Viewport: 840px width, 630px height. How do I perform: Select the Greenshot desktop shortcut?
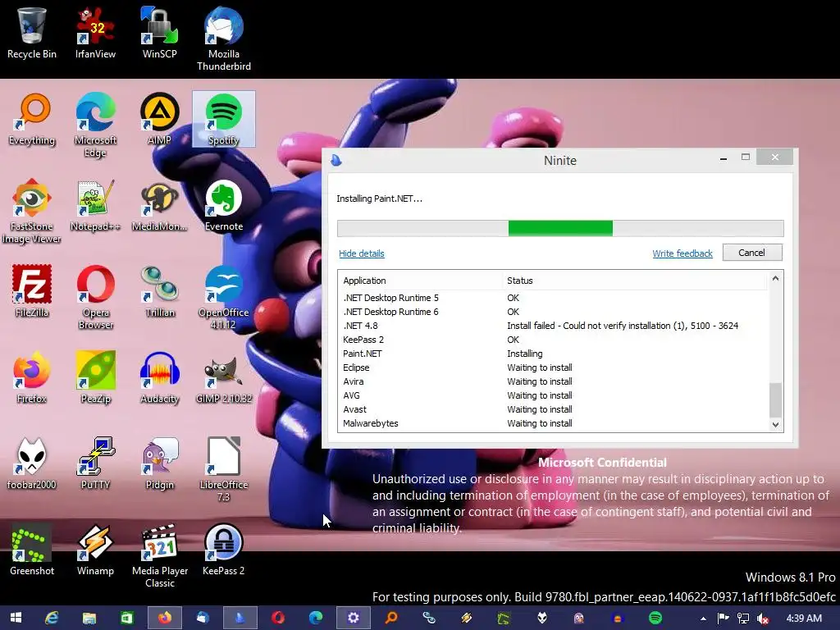pyautogui.click(x=32, y=550)
